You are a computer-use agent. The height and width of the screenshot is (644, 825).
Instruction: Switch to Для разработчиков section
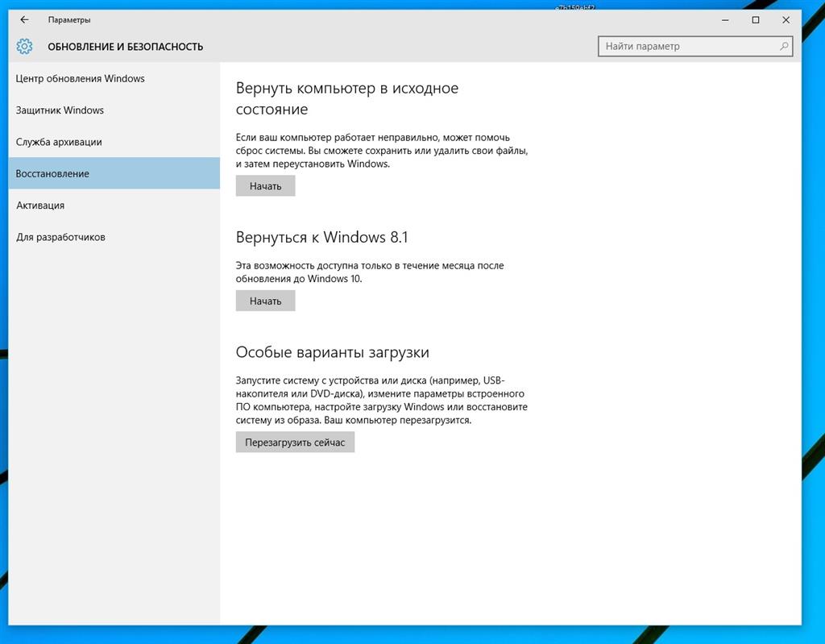[x=114, y=237]
